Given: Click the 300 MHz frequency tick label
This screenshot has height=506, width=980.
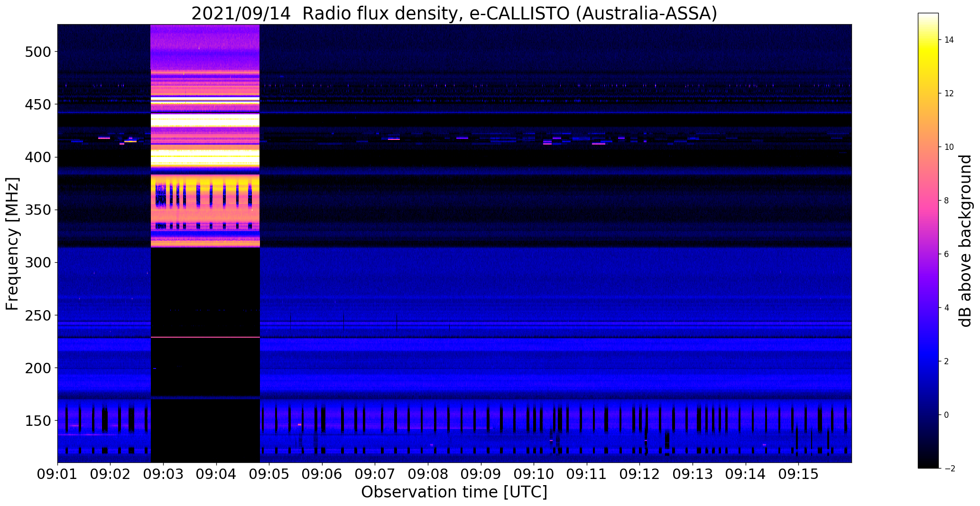Looking at the screenshot, I should click(37, 262).
